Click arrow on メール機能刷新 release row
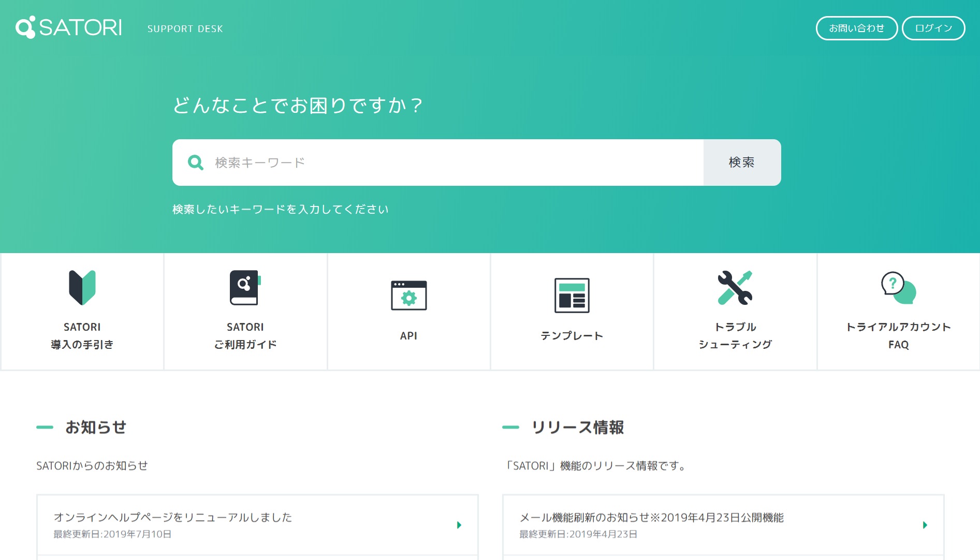Viewport: 980px width, 560px height. [x=925, y=525]
